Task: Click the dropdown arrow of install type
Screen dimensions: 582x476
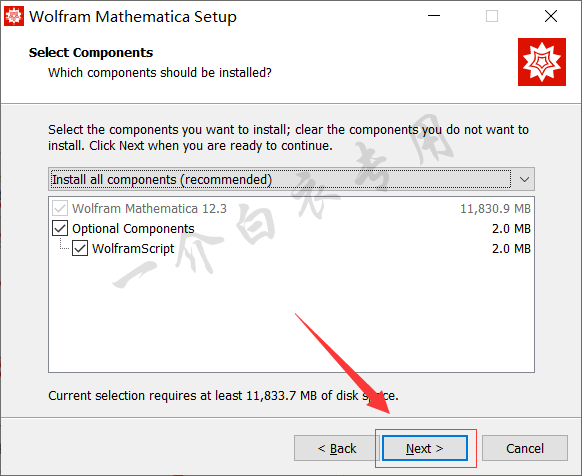Action: point(524,180)
